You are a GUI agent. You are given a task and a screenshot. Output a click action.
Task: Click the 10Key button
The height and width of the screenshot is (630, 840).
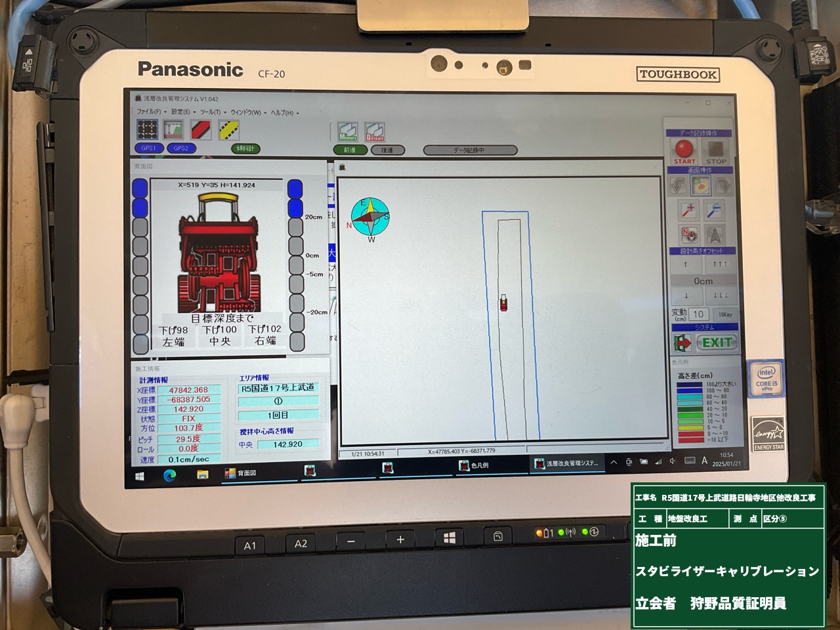coord(724,314)
